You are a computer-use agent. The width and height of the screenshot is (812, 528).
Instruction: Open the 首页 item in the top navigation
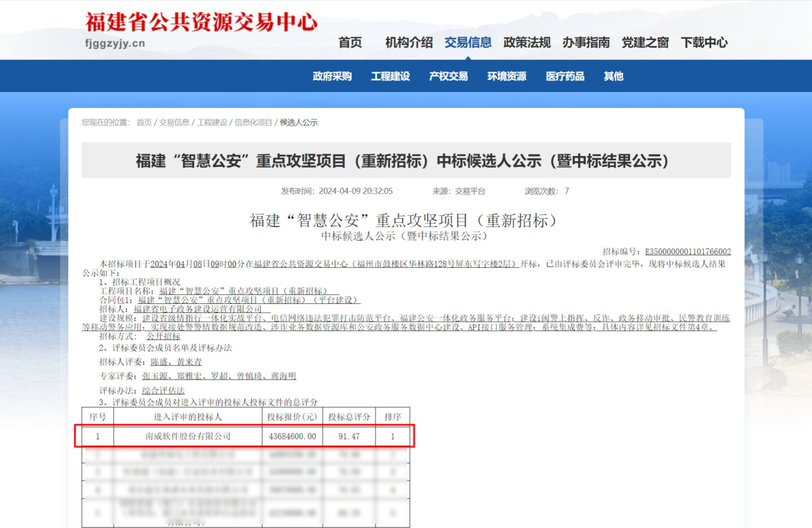[350, 43]
